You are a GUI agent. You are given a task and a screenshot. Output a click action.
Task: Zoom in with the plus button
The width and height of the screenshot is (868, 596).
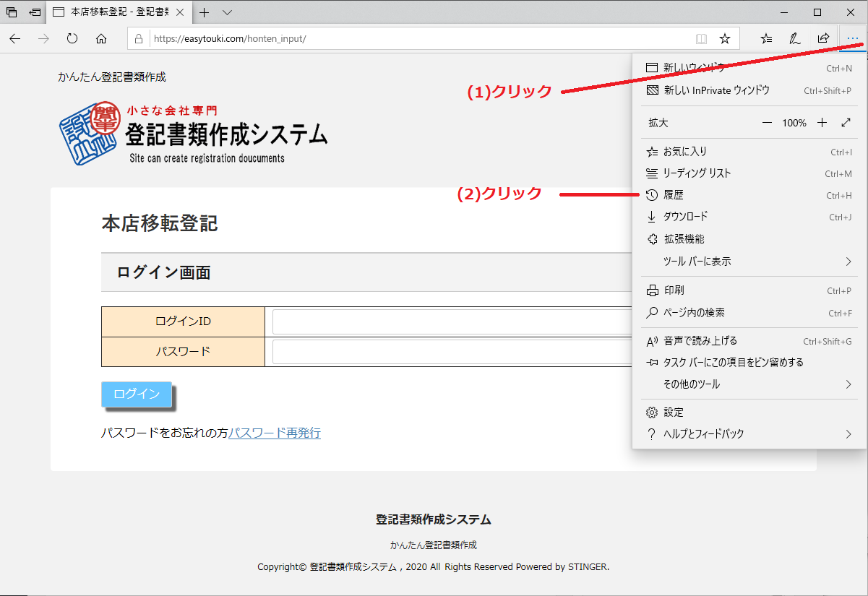(x=822, y=123)
